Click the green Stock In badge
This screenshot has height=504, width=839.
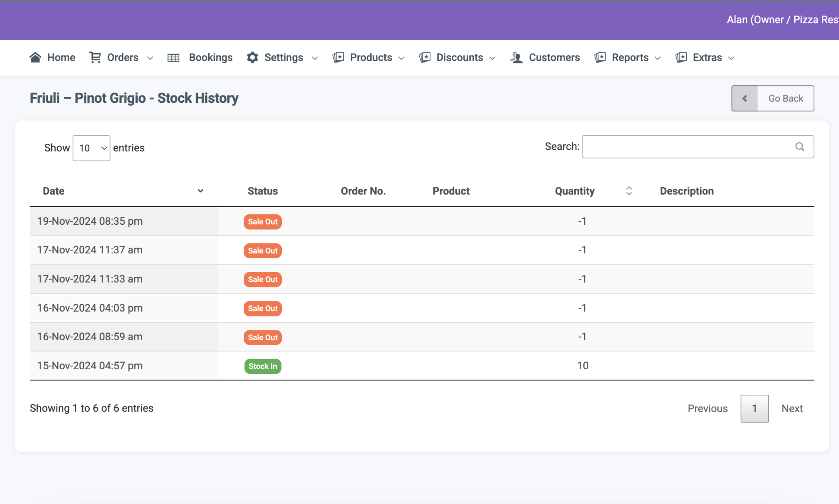[x=263, y=366]
